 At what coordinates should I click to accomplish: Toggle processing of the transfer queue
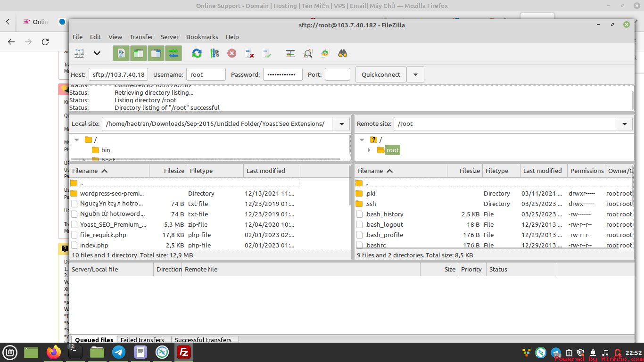(215, 53)
